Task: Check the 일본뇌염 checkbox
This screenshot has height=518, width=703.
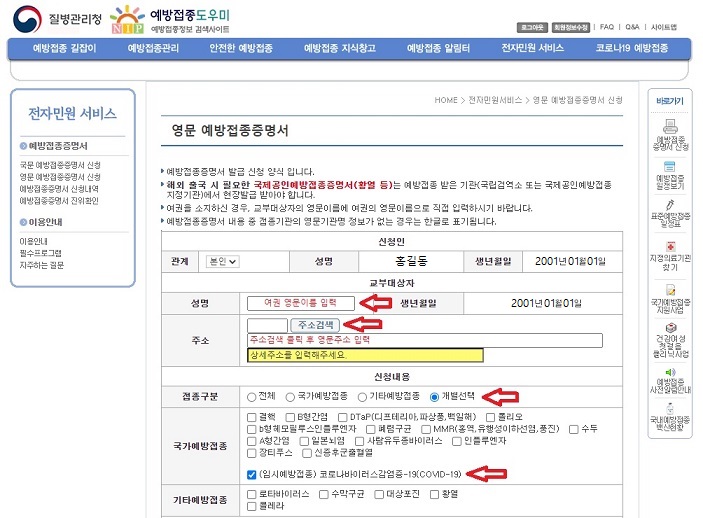Action: (304, 441)
